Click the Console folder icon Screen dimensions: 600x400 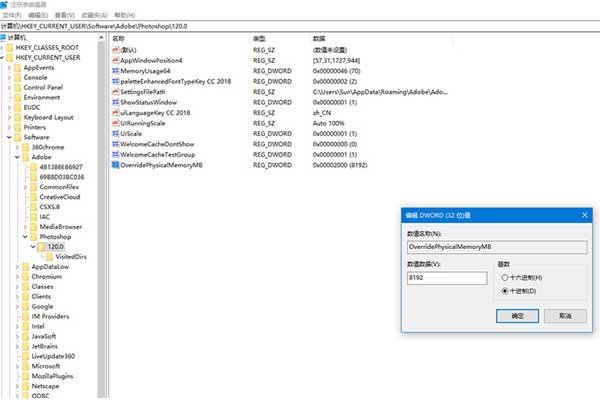pyautogui.click(x=18, y=77)
